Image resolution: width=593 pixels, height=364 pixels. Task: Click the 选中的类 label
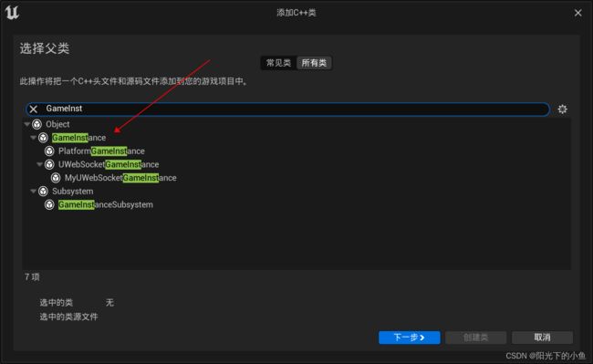click(x=57, y=302)
